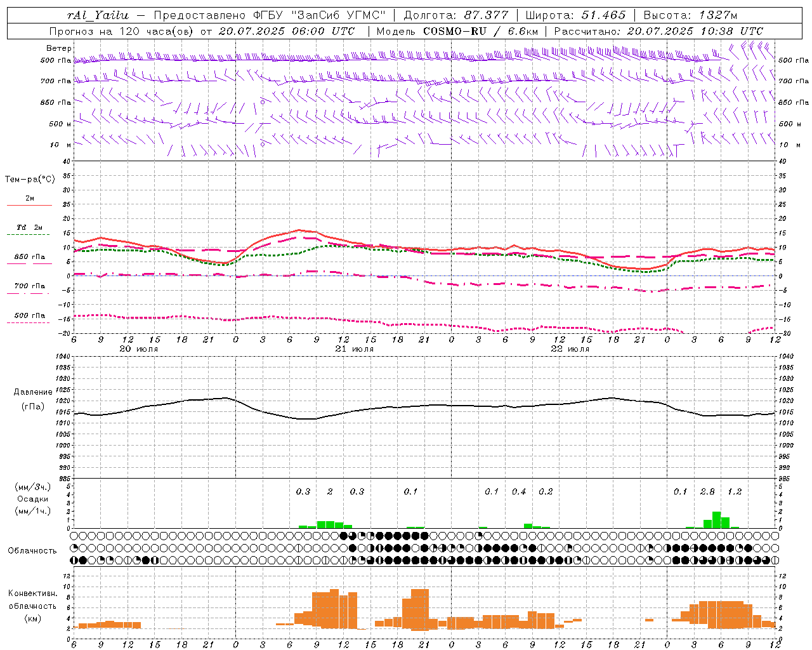This screenshot has width=812, height=650.
Task: Click the 0.2 precipitation total value
Action: [546, 492]
